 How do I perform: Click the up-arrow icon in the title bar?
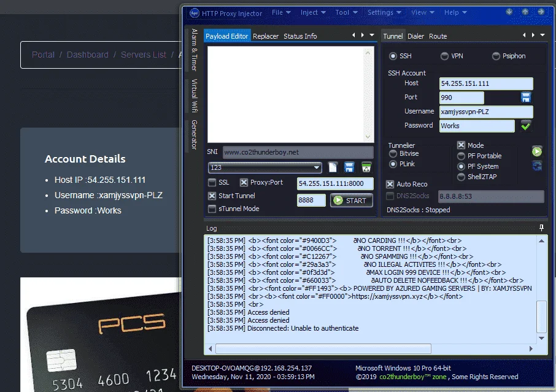[x=525, y=12]
